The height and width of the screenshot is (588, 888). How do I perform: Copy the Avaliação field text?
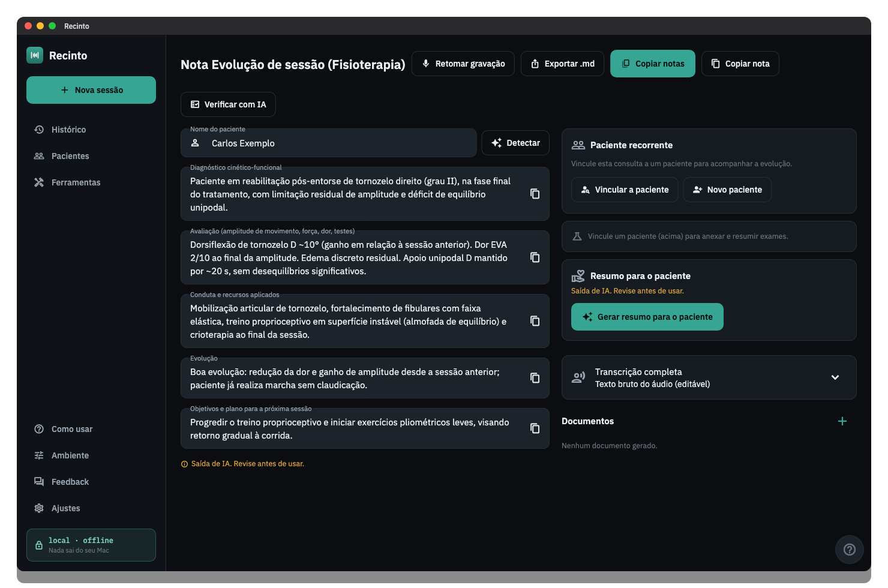tap(535, 257)
